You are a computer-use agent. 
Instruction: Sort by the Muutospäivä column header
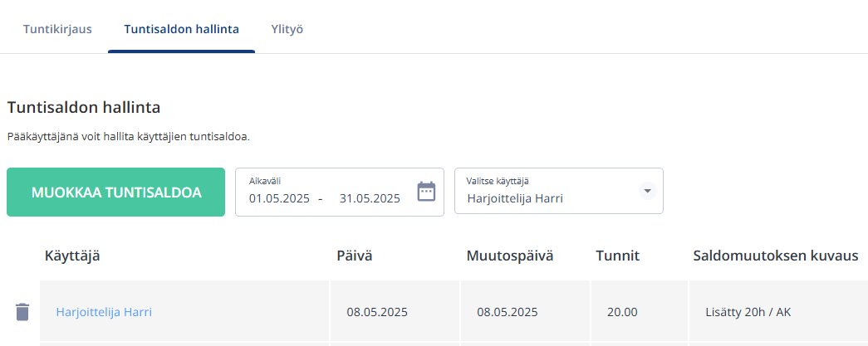(510, 256)
